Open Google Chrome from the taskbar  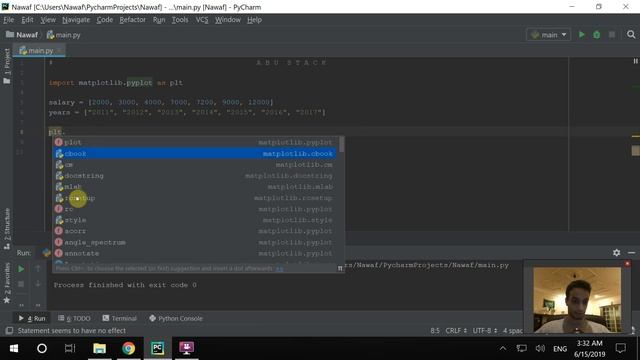[129, 349]
